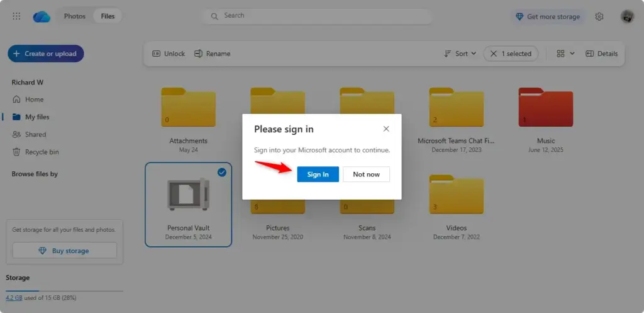Click the Home house icon

[x=16, y=99]
